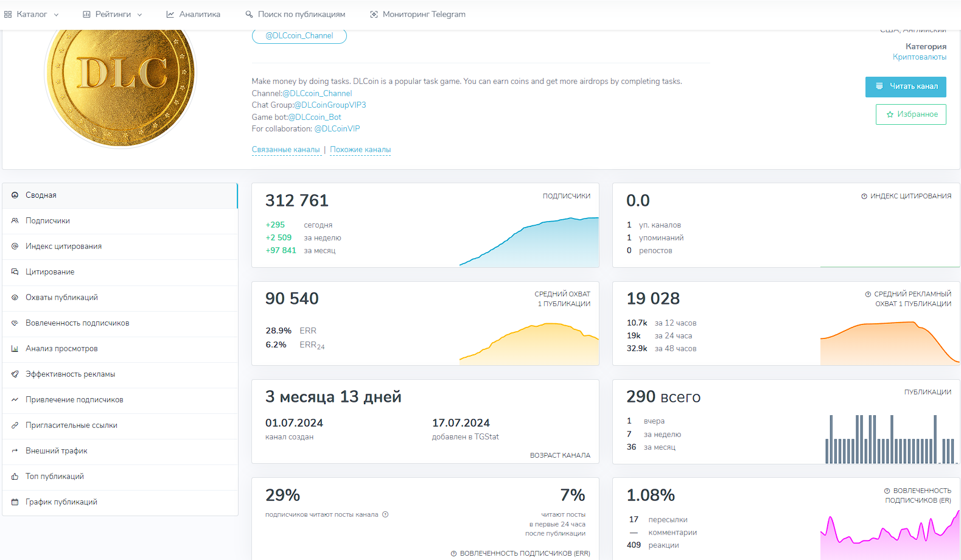This screenshot has height=560, width=961.
Task: Follow the @DLCoinGroupVIP3 chat group link
Action: point(330,105)
